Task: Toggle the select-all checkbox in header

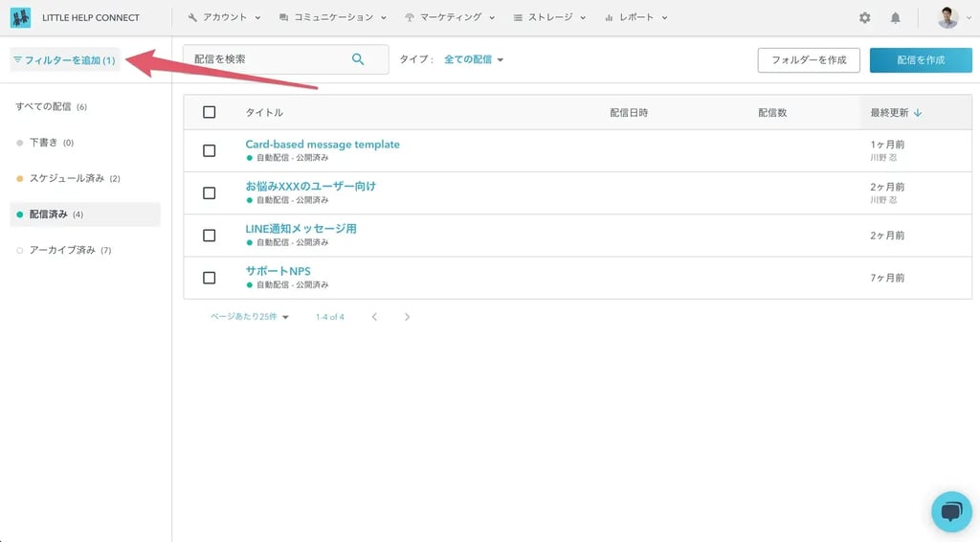Action: click(210, 112)
